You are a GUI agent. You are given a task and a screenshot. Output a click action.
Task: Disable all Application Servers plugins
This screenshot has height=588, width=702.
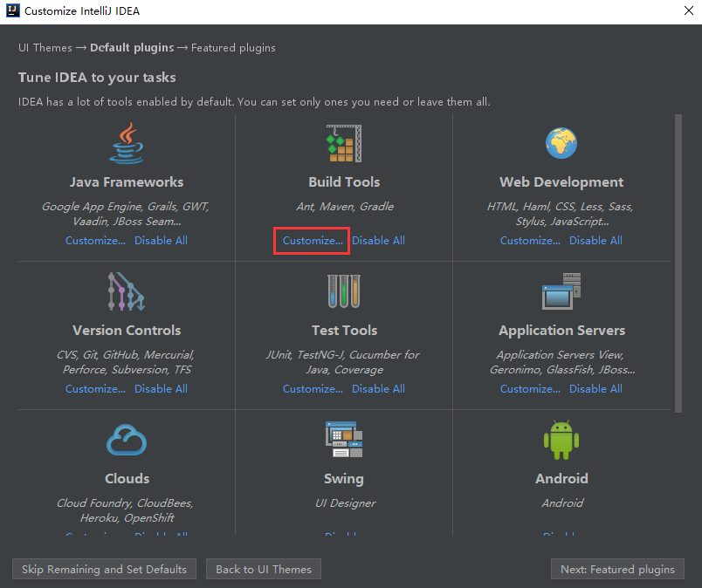point(595,389)
